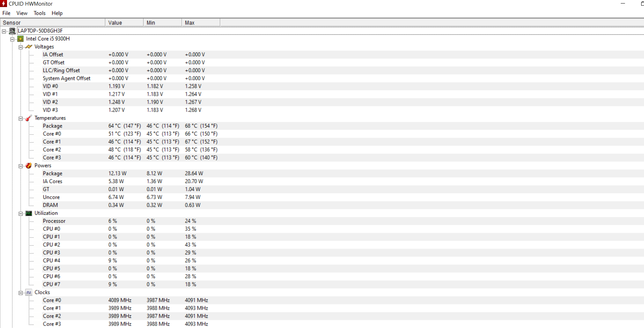This screenshot has height=328, width=644.
Task: Click the 1.248 V value of VID #2
Action: pos(117,102)
